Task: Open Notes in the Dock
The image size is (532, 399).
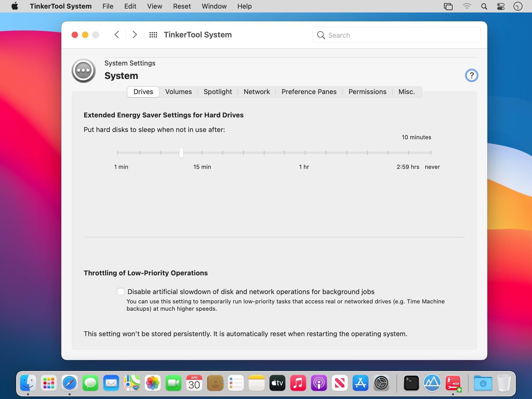Action: pos(257,383)
